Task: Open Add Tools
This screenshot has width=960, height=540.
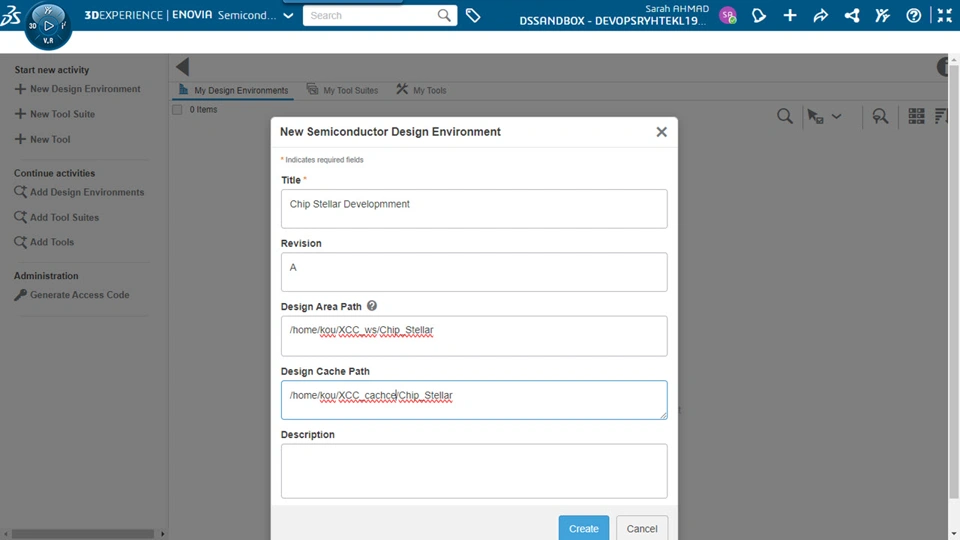Action: 44,242
